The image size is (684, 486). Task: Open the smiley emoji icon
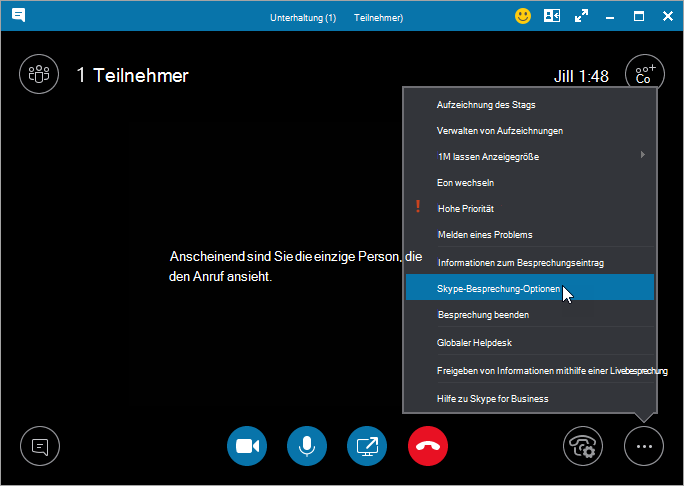point(523,16)
